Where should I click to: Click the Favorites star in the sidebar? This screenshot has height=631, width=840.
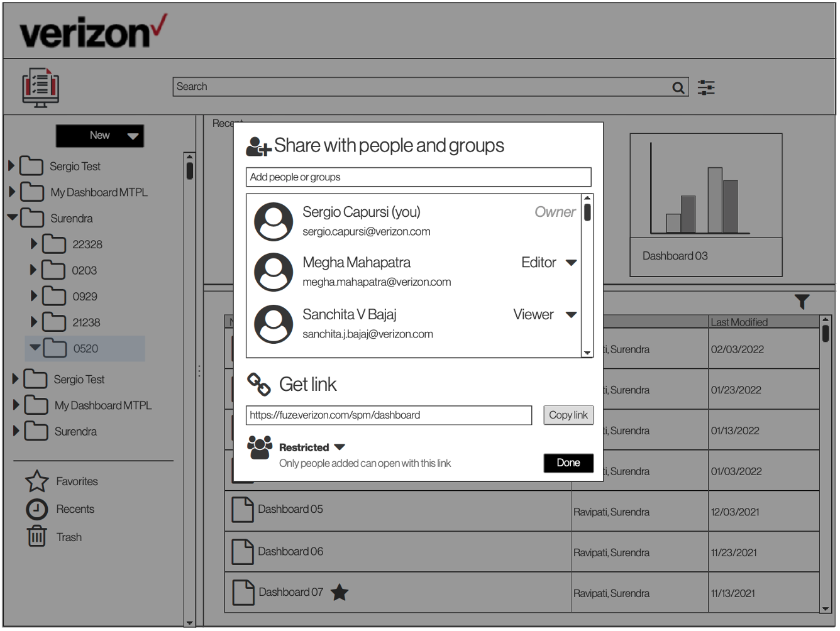point(37,481)
